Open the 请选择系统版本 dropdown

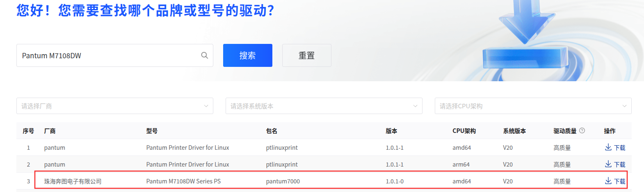(x=324, y=106)
